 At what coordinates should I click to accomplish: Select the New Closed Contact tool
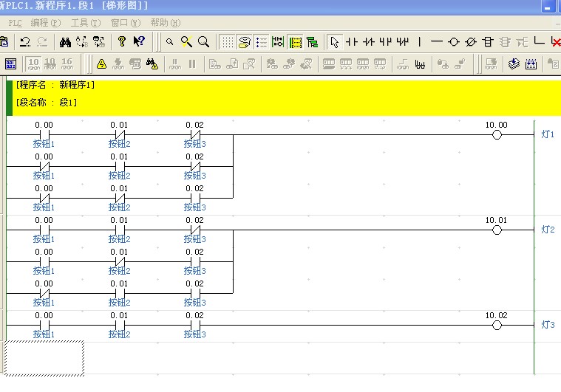click(x=369, y=42)
